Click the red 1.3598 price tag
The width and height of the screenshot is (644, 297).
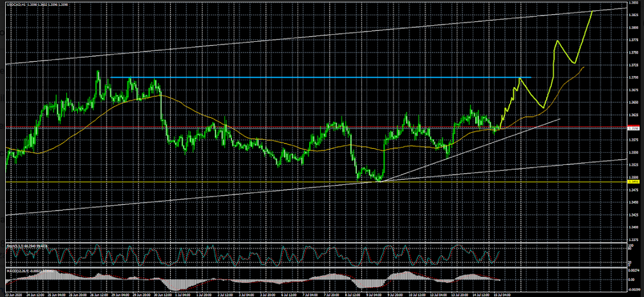click(x=634, y=128)
